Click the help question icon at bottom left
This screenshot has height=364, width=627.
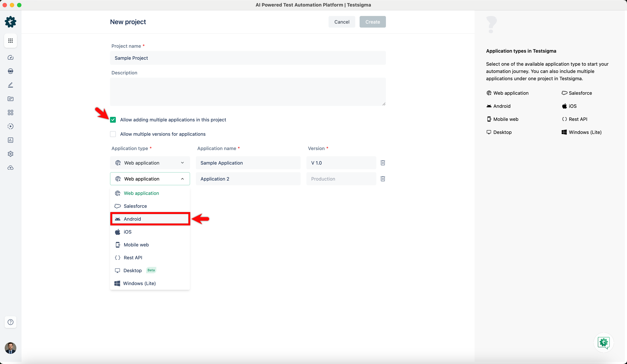coord(11,322)
